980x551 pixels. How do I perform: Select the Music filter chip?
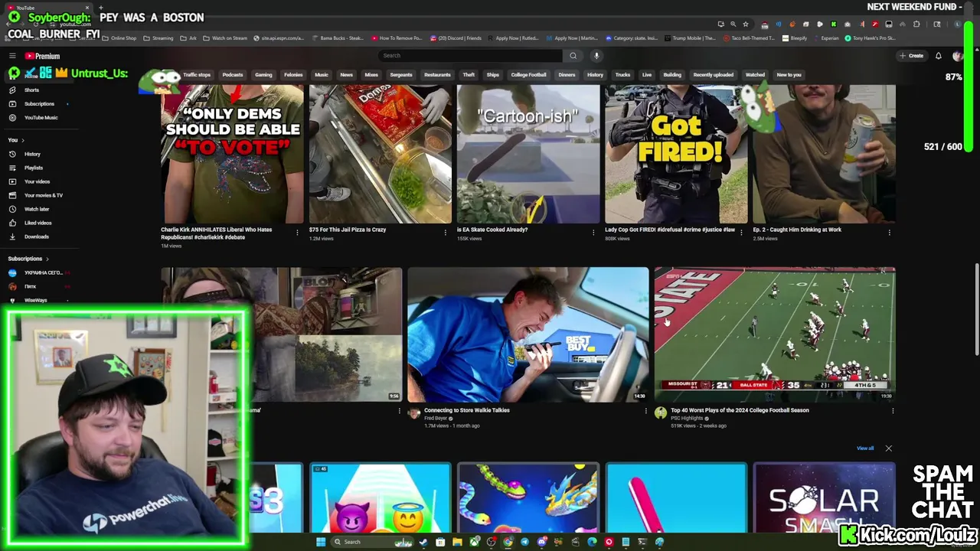[x=322, y=75]
